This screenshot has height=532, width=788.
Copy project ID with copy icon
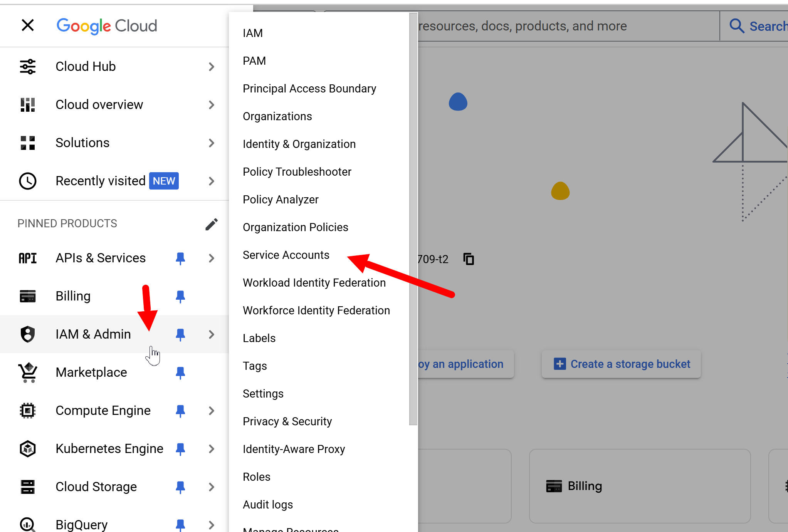pos(469,259)
